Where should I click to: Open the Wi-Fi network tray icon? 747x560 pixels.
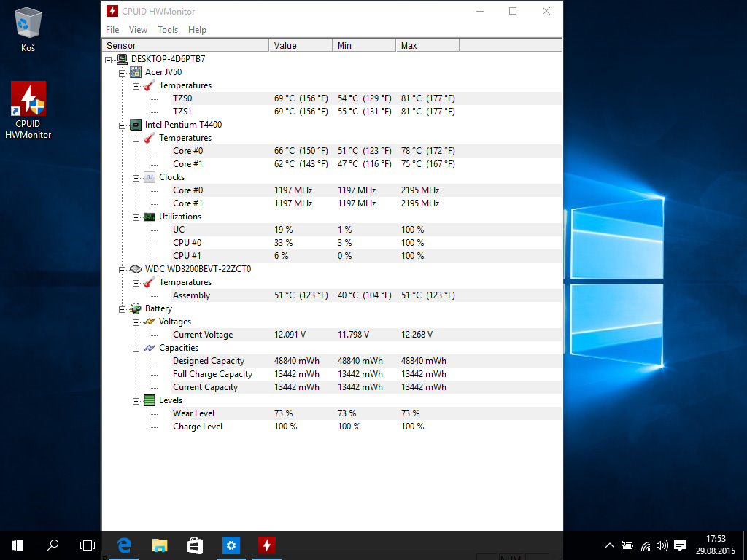[x=645, y=545]
